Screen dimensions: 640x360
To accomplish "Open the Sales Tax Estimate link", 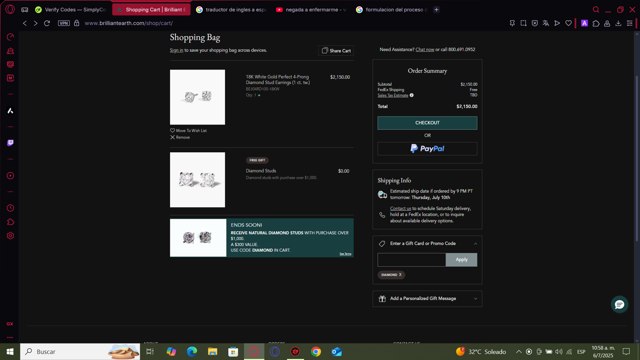I will (x=392, y=95).
